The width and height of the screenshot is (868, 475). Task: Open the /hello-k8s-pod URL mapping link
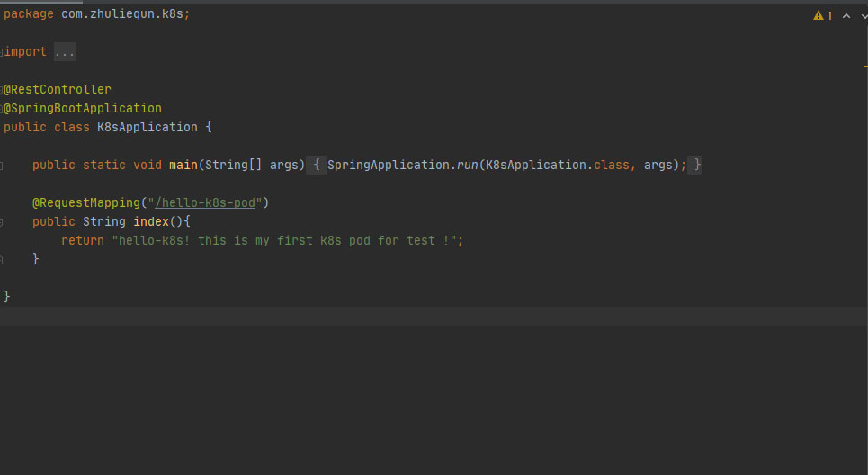[x=205, y=203]
